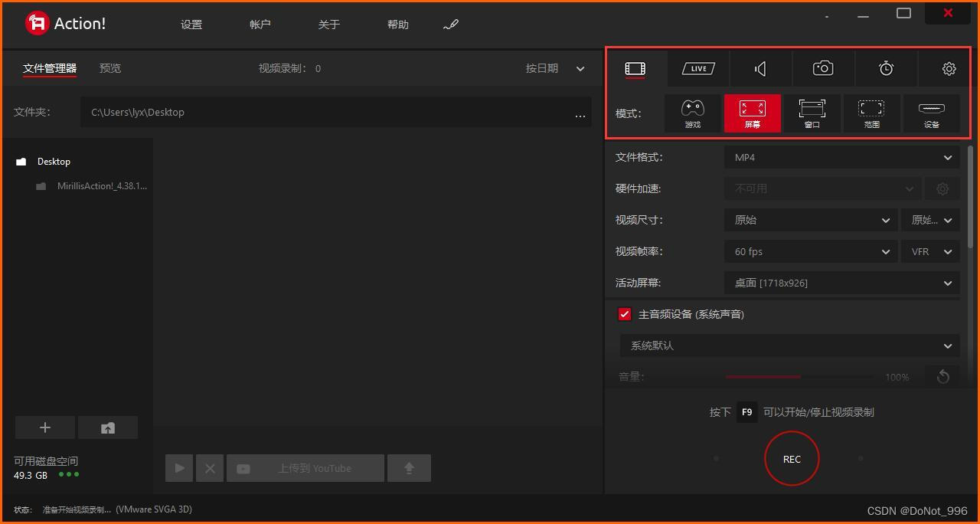
Task: Select the 设备 device recording mode
Action: [x=931, y=113]
